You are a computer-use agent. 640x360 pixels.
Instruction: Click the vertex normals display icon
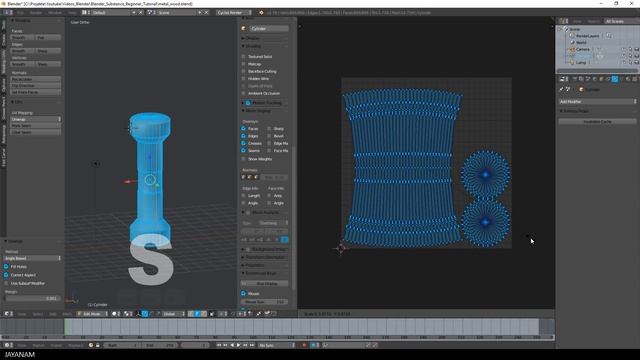(x=244, y=177)
